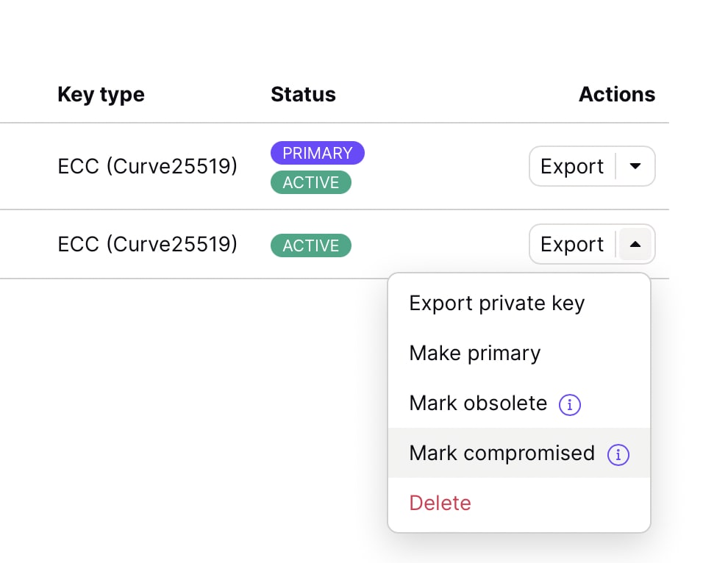Collapse the open actions menu arrow
Image resolution: width=728 pixels, height=563 pixels.
[636, 244]
